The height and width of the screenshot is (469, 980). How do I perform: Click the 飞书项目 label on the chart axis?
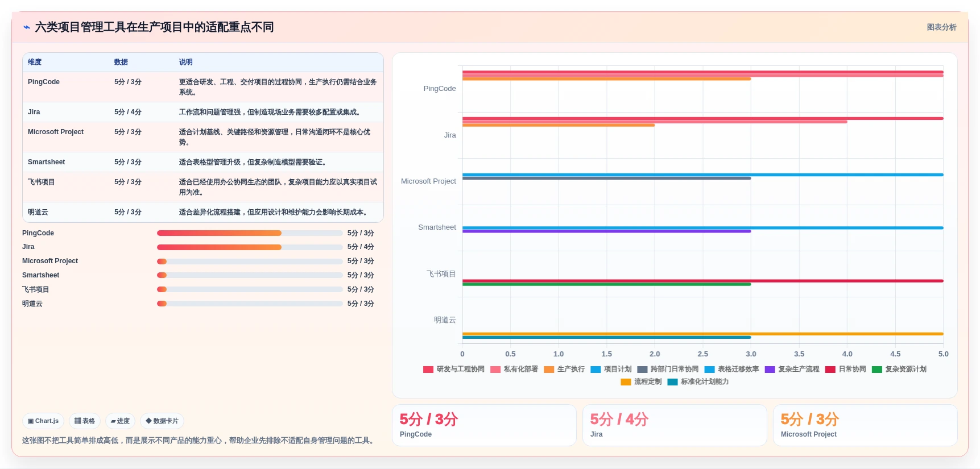point(441,274)
